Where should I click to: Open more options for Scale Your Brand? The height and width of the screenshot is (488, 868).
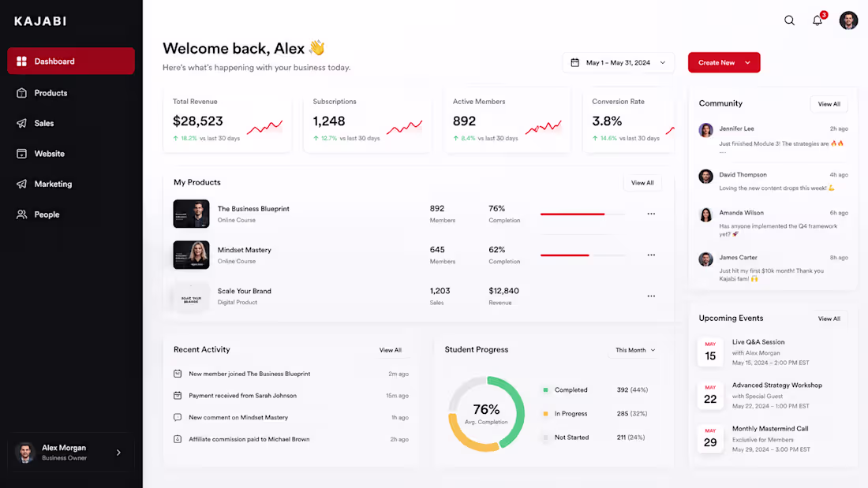click(651, 296)
